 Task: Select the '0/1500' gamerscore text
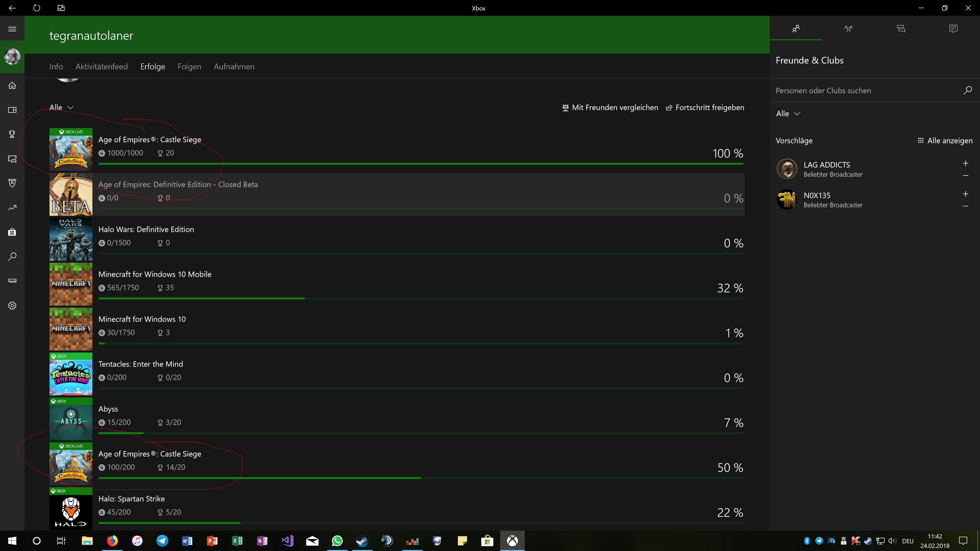(x=119, y=243)
